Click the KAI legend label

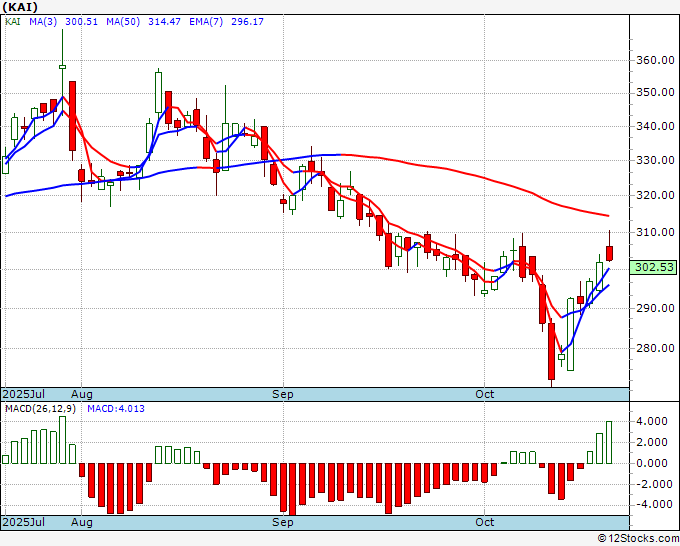tap(13, 22)
